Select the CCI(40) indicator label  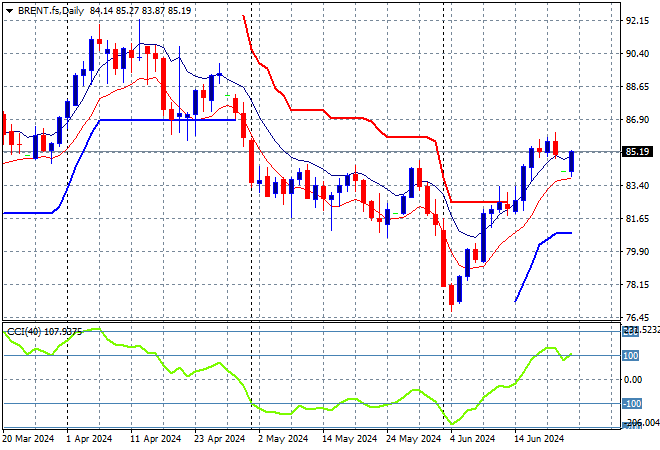(24, 332)
